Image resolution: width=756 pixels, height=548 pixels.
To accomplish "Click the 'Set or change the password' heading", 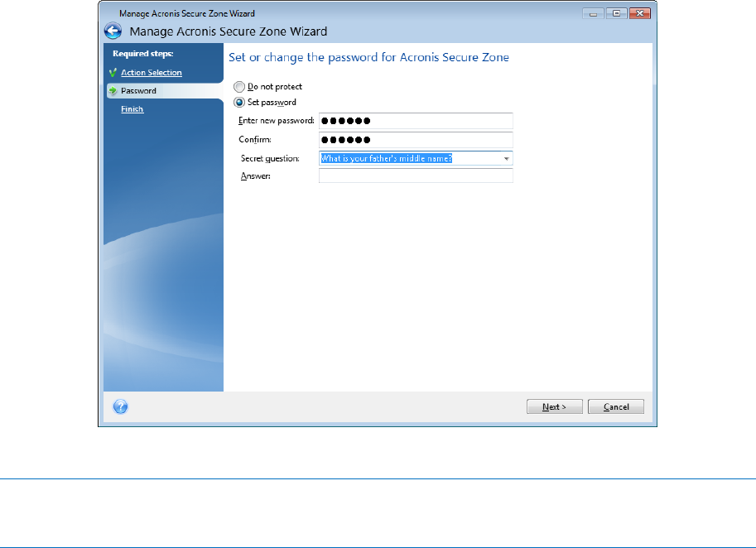I will tap(368, 57).
